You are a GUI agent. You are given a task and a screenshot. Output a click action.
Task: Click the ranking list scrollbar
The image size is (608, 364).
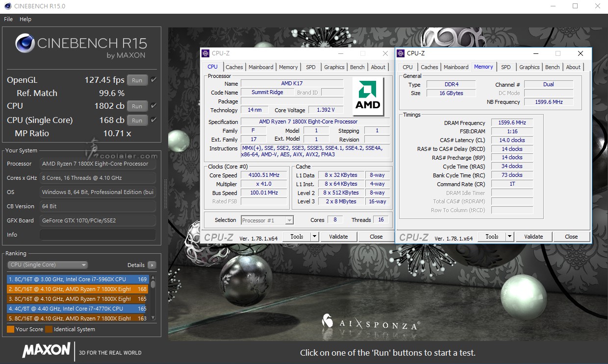pos(153,298)
